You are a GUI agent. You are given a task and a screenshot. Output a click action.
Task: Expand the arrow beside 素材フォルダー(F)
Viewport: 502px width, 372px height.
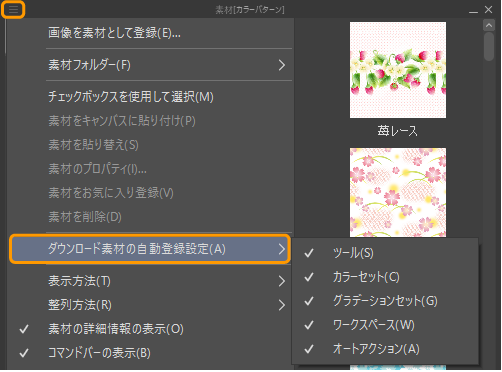(282, 65)
